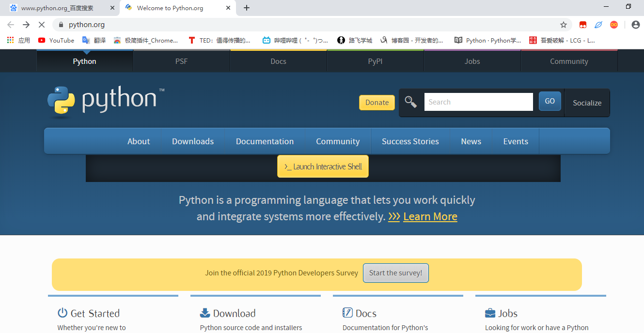
Task: Click the browser back arrow
Action: coord(11,25)
